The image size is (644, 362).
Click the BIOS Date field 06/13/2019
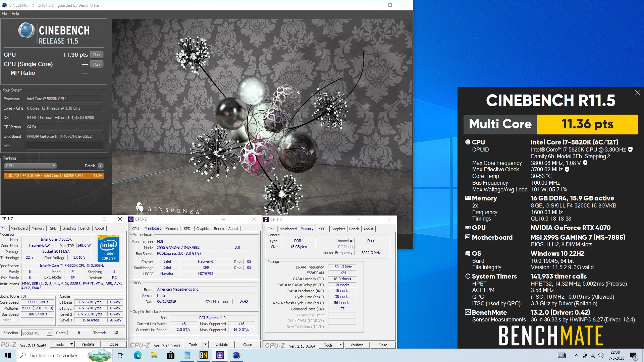pyautogui.click(x=178, y=301)
